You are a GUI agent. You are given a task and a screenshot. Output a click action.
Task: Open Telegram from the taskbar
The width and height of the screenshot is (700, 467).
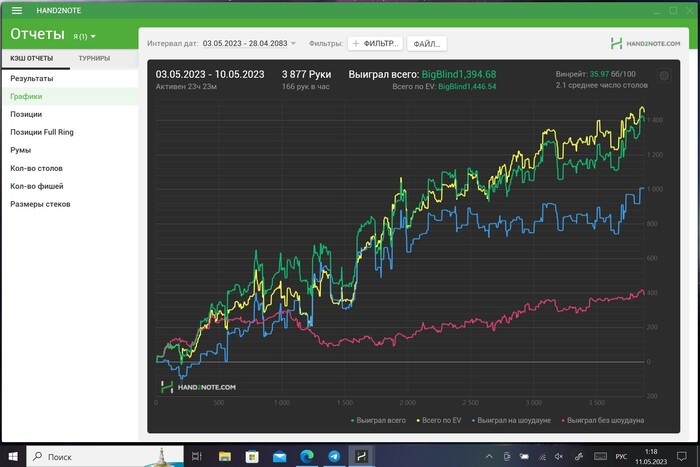click(334, 456)
